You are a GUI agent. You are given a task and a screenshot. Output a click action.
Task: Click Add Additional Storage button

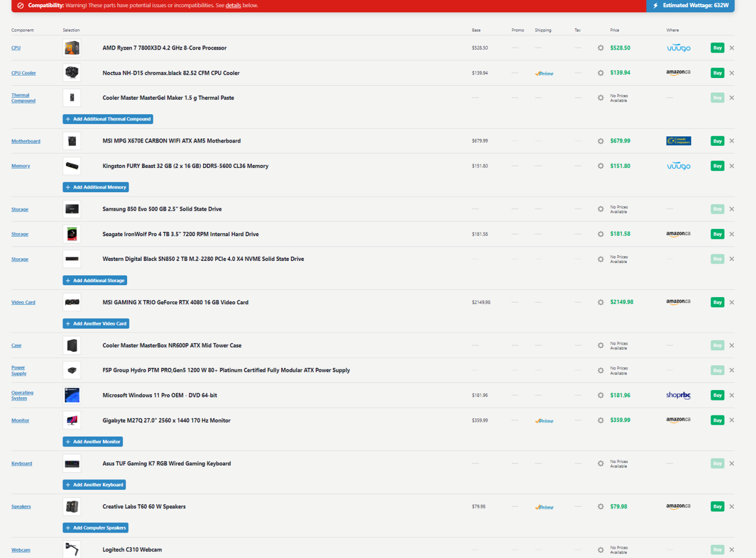(95, 281)
